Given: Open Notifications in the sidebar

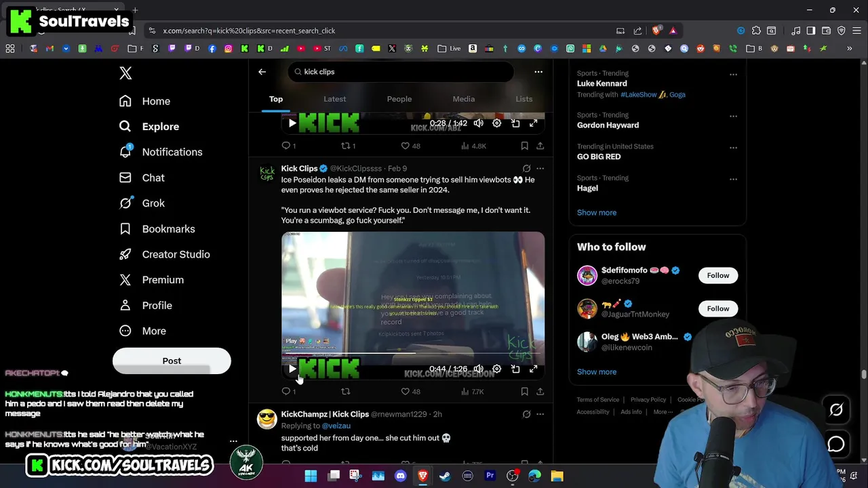Looking at the screenshot, I should pyautogui.click(x=161, y=152).
